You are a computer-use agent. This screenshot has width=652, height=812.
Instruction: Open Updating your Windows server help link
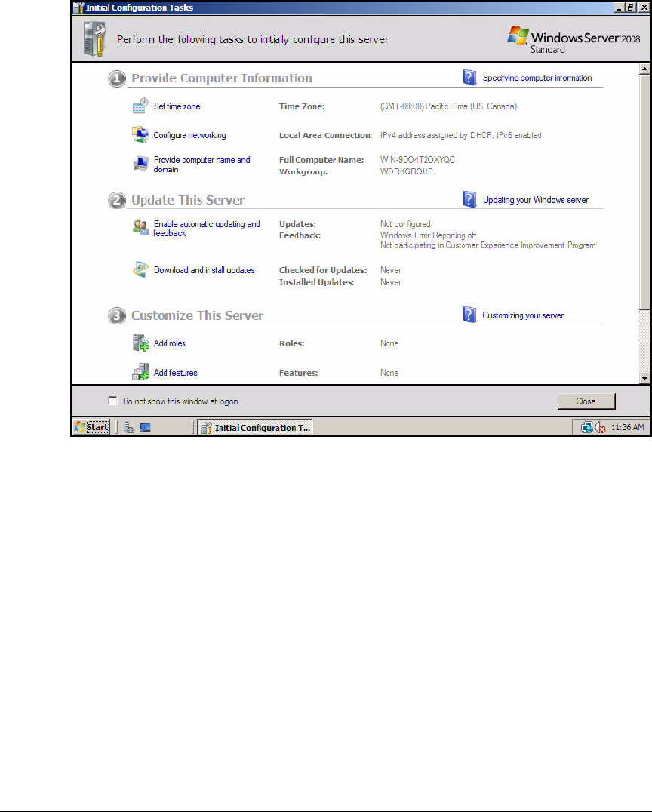coord(536,200)
